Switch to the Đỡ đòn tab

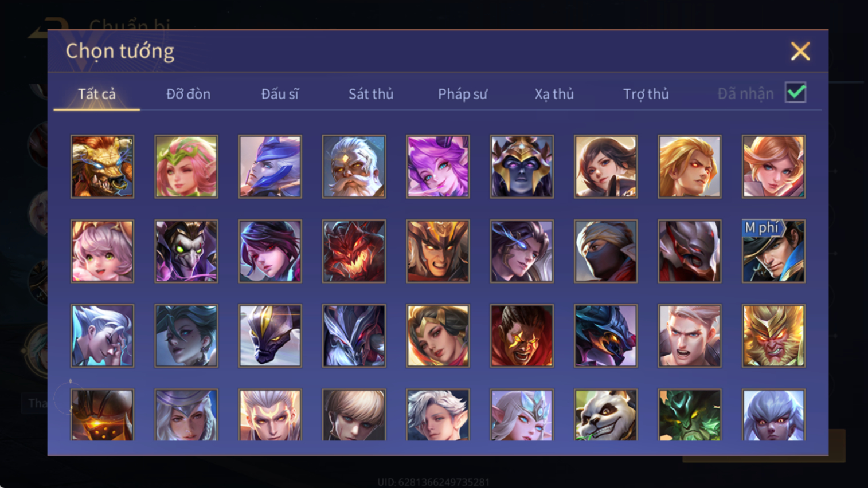coord(188,94)
